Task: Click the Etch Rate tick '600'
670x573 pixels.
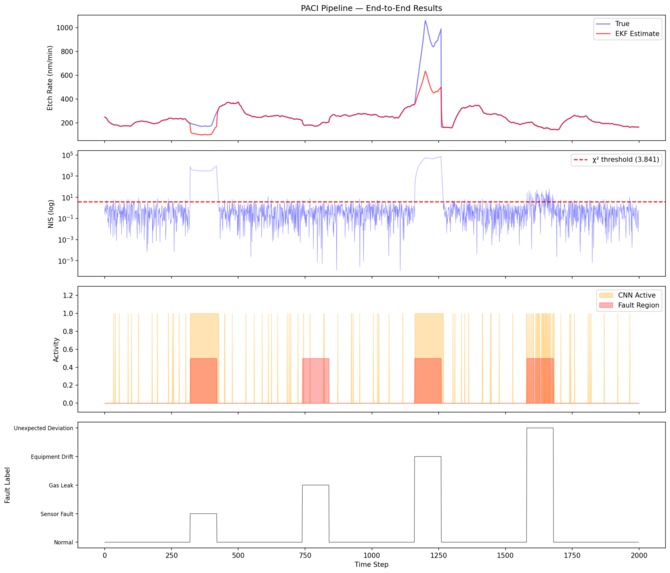Action: [67, 76]
